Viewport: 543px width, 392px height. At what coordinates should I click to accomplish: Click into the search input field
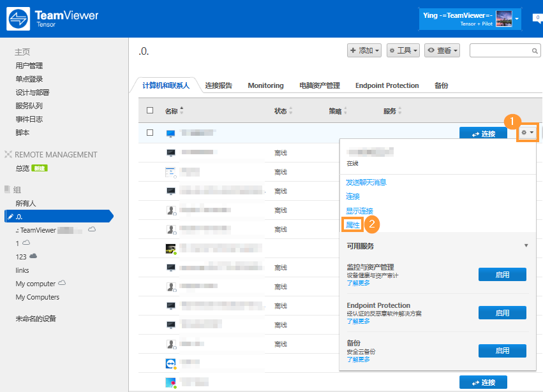(x=500, y=50)
